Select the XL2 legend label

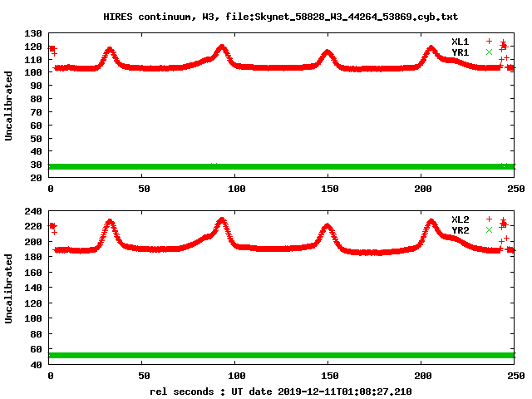[x=460, y=219]
